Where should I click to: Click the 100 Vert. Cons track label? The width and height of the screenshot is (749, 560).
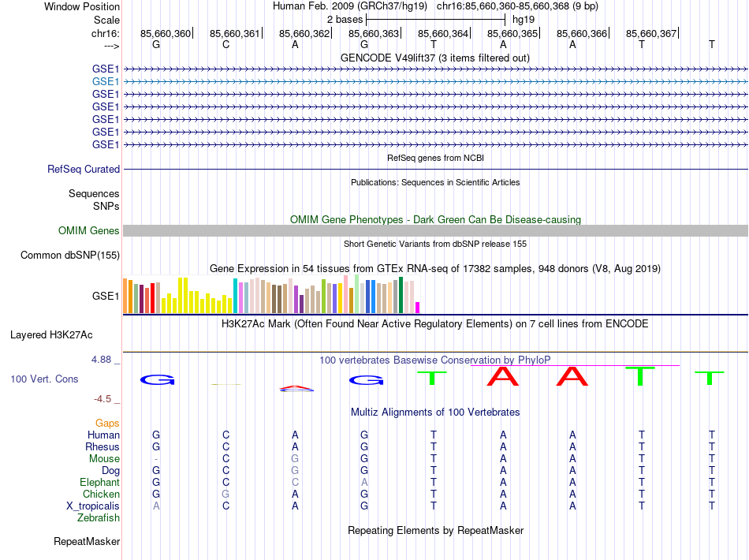coord(44,379)
